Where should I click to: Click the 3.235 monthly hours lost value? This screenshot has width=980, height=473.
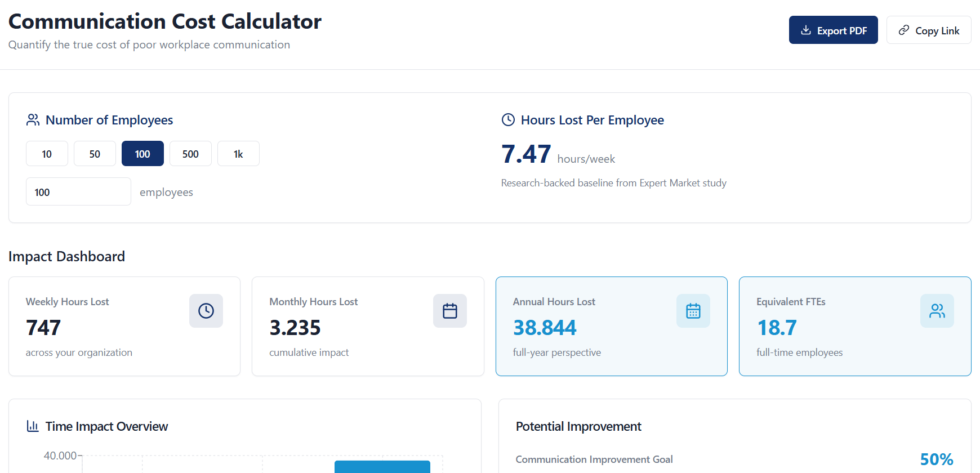click(295, 328)
